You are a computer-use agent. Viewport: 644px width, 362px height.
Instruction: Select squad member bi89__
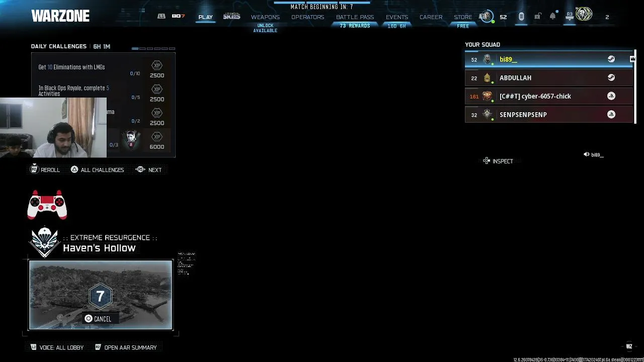(x=549, y=59)
